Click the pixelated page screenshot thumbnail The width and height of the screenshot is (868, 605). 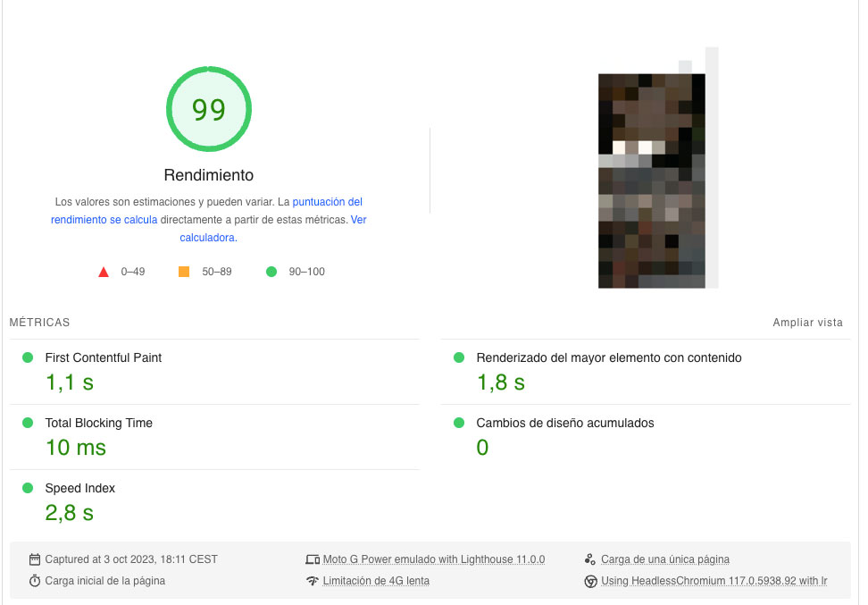pyautogui.click(x=652, y=181)
